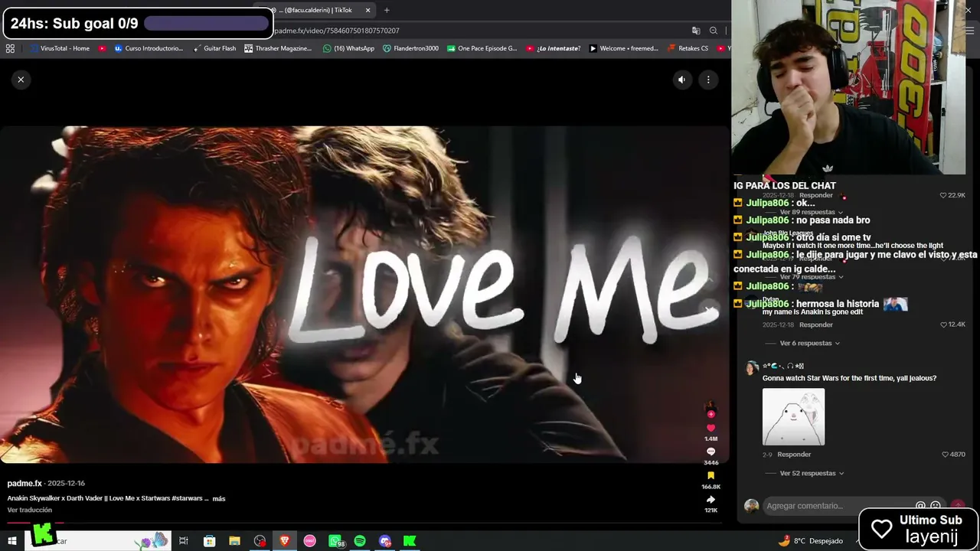Post the comment with the send arrow
This screenshot has height=551, width=980.
click(958, 506)
